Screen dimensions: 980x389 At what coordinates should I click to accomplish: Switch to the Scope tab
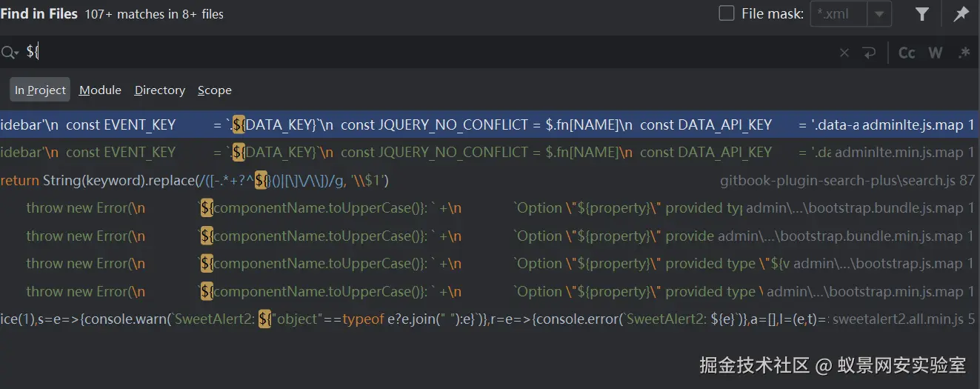[x=215, y=90]
